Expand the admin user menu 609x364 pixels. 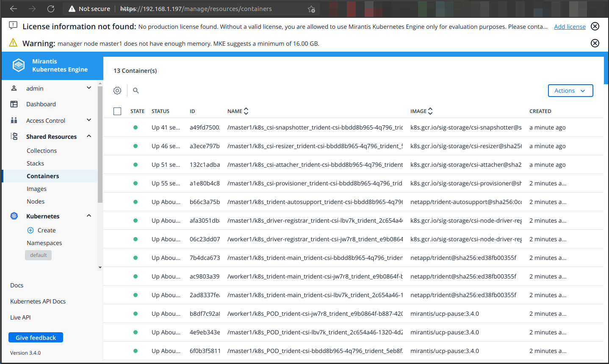[89, 88]
